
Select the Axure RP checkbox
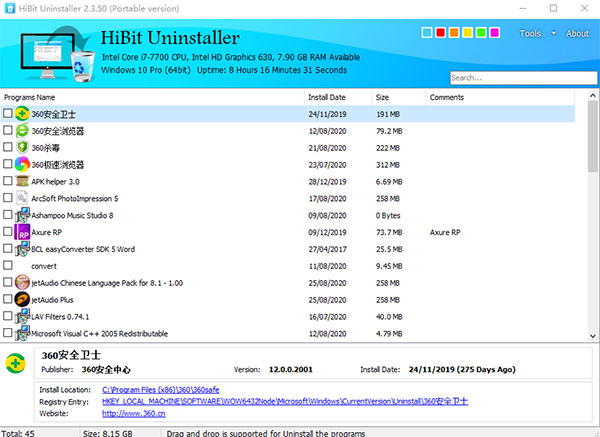coord(8,231)
